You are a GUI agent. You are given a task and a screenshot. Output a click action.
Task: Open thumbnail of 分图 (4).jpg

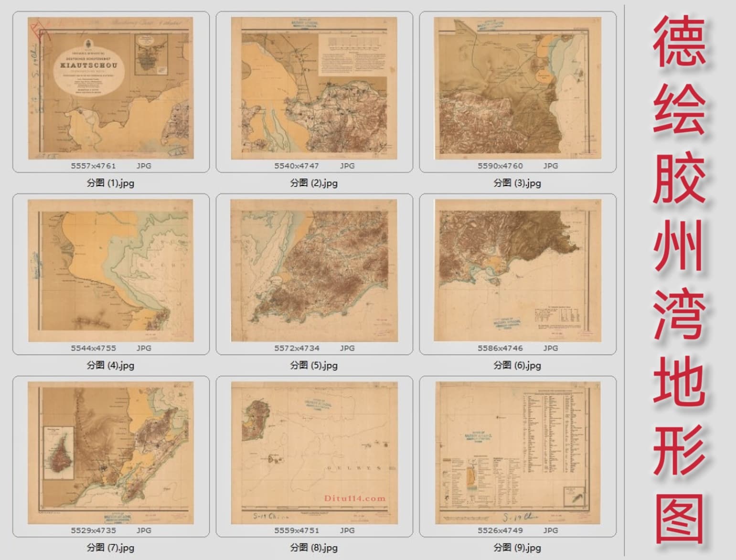click(110, 270)
